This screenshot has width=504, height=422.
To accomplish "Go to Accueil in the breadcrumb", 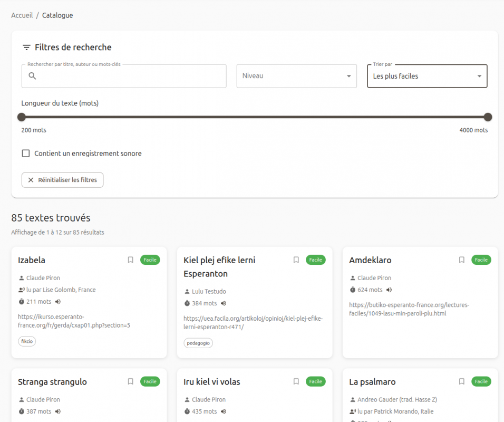I will [22, 15].
